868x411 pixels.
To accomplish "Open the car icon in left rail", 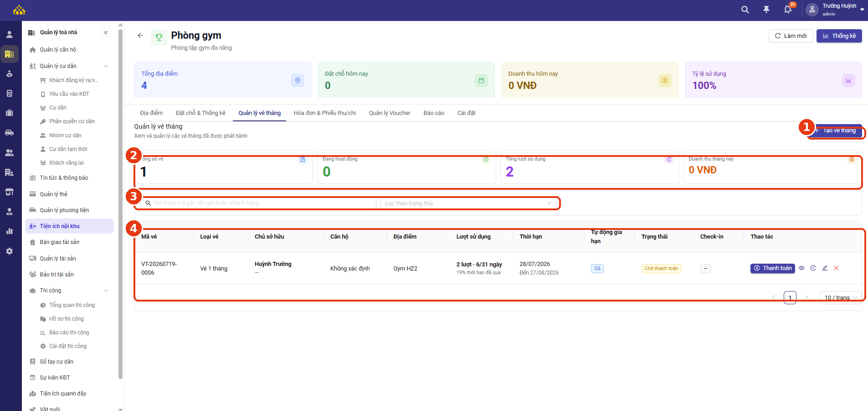I will (9, 133).
